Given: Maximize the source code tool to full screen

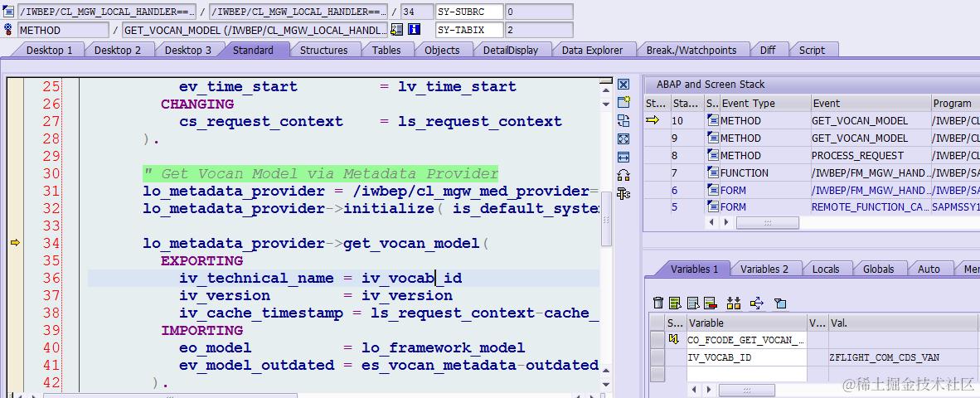Looking at the screenshot, I should click(x=623, y=138).
